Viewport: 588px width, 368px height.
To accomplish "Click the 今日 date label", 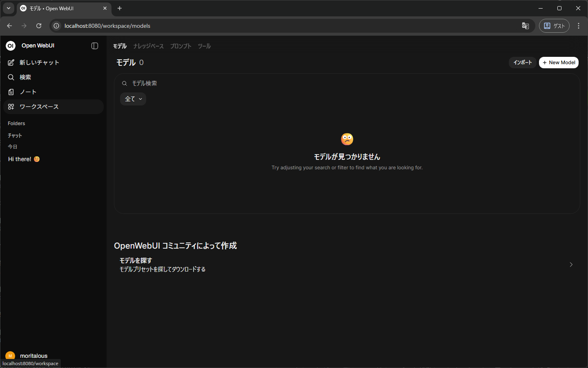I will (13, 147).
